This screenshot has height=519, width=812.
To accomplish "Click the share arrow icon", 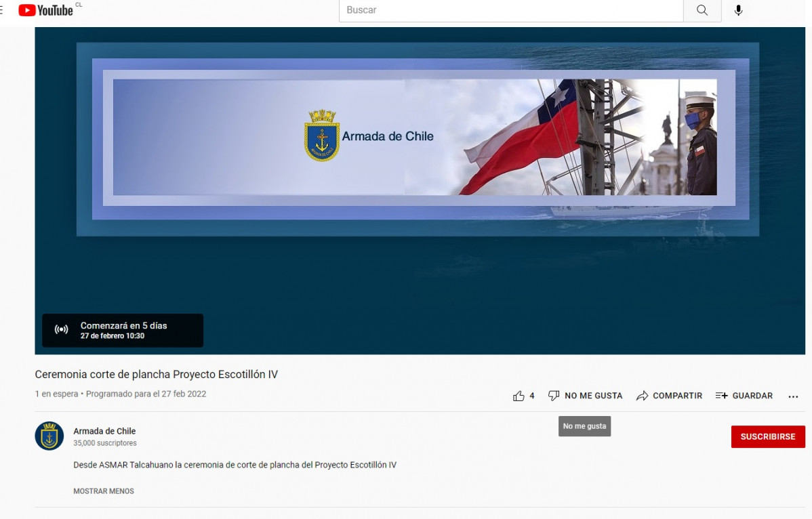I will coord(642,396).
